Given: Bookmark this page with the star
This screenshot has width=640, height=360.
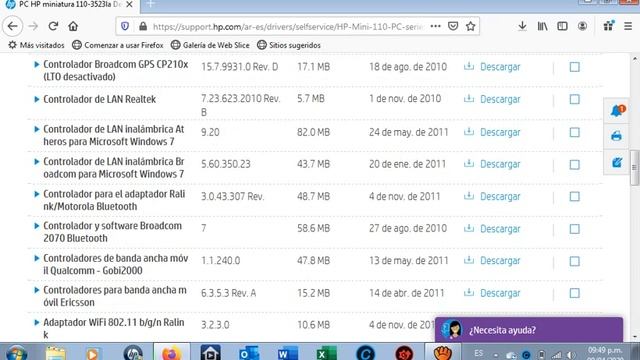Looking at the screenshot, I should point(471,27).
